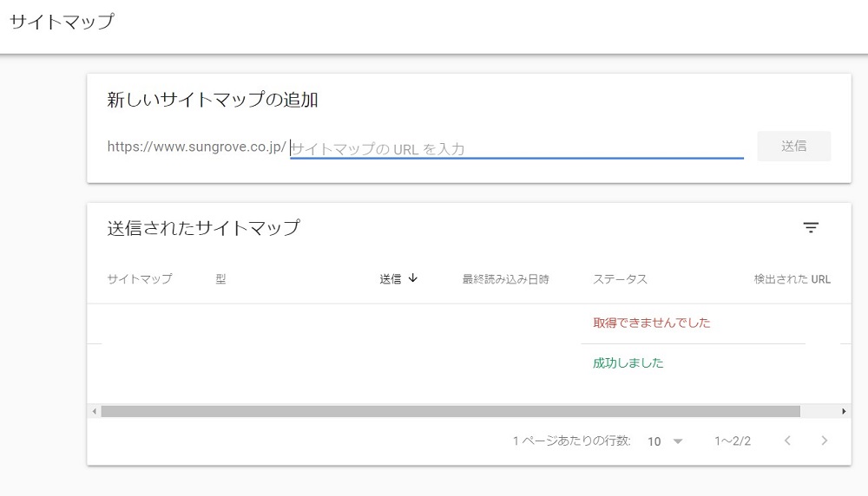This screenshot has width=868, height=496.
Task: Click the horizontal scrollbar left arrow
Action: tap(94, 411)
